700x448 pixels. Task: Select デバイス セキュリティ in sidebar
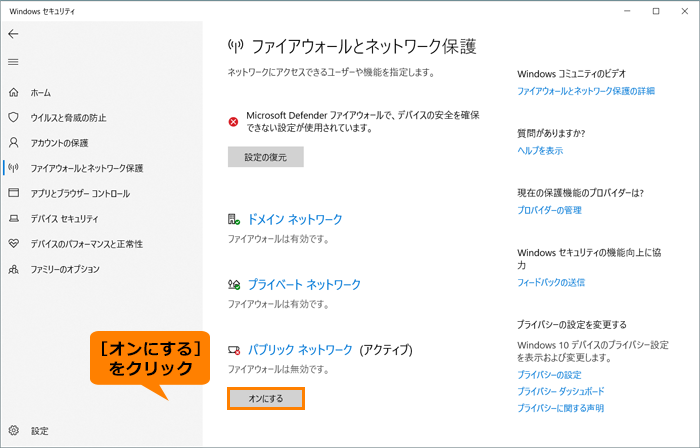(x=64, y=219)
